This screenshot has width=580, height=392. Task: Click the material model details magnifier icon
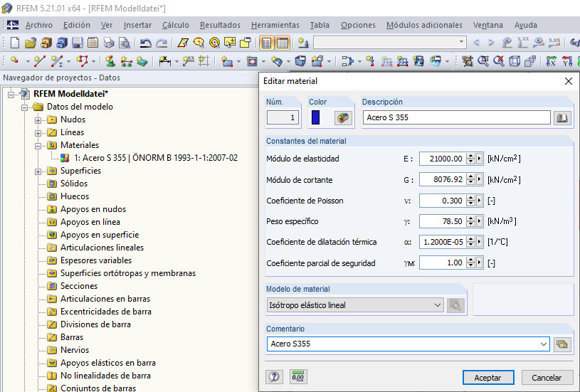455,305
